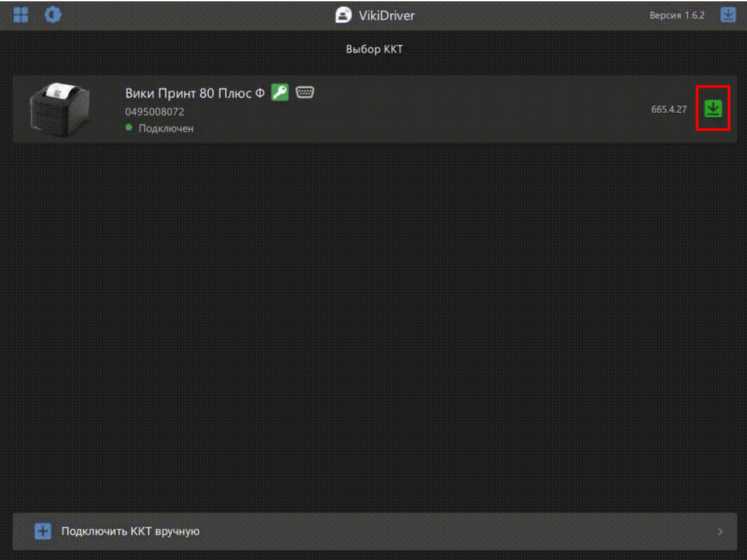Click the Подключен status label
Screen dimensions: 747x560
166,129
